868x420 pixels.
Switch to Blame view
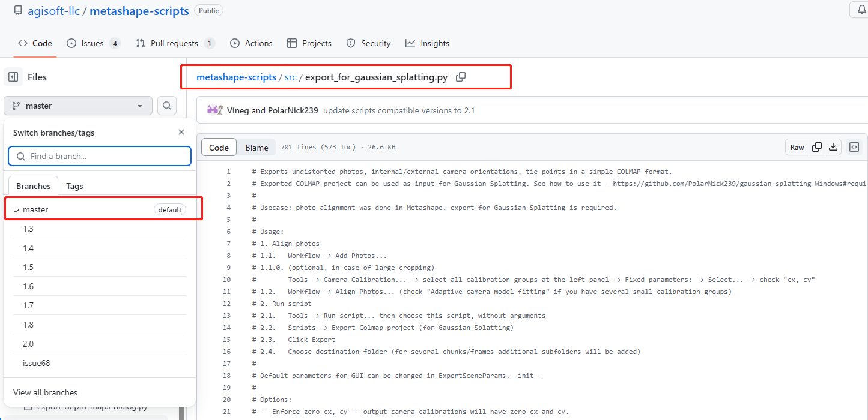click(256, 148)
